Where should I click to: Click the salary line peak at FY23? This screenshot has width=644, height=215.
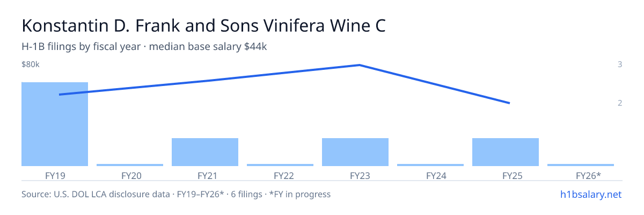click(359, 65)
